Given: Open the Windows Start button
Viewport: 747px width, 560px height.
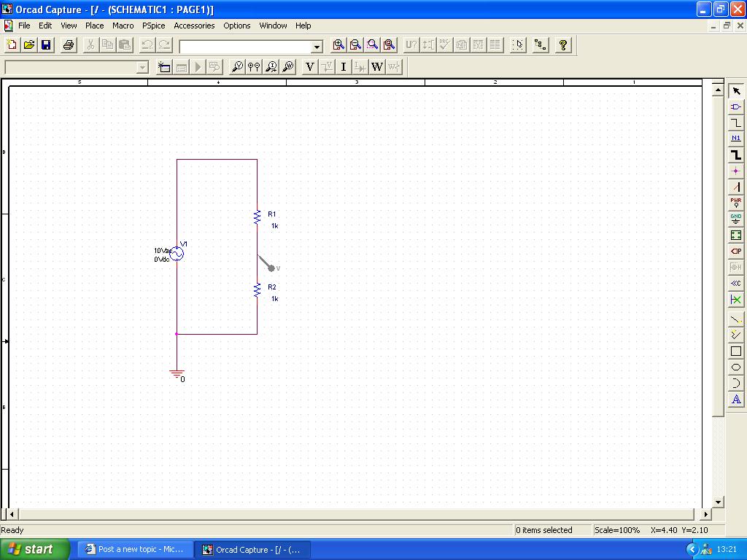Looking at the screenshot, I should point(35,550).
